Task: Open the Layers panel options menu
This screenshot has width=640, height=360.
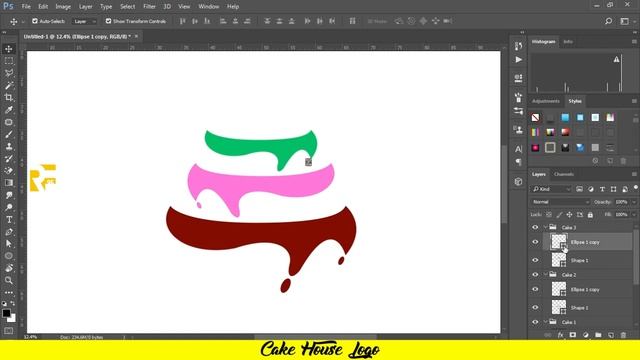Action: (x=634, y=174)
